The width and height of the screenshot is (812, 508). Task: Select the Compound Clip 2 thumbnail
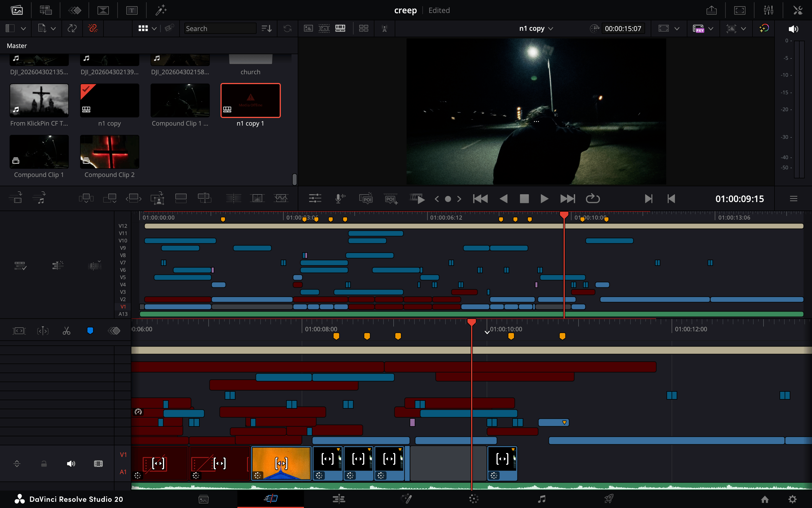pos(109,152)
